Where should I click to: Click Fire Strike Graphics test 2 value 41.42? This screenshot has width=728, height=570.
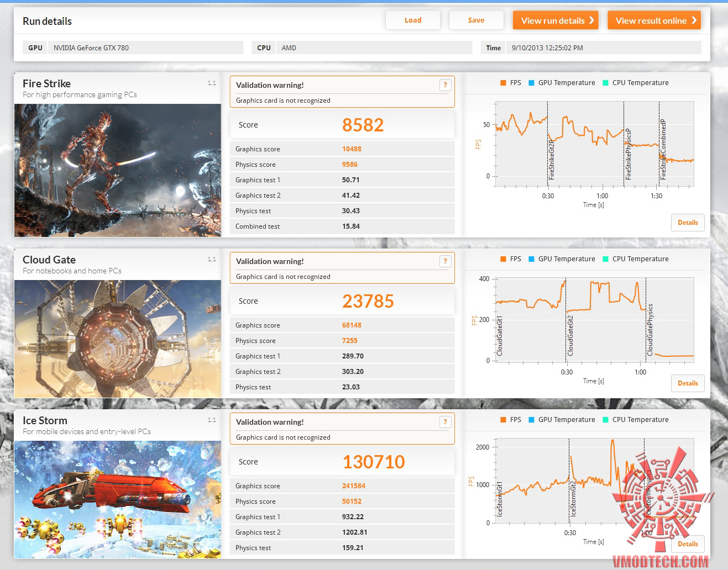[x=351, y=196]
